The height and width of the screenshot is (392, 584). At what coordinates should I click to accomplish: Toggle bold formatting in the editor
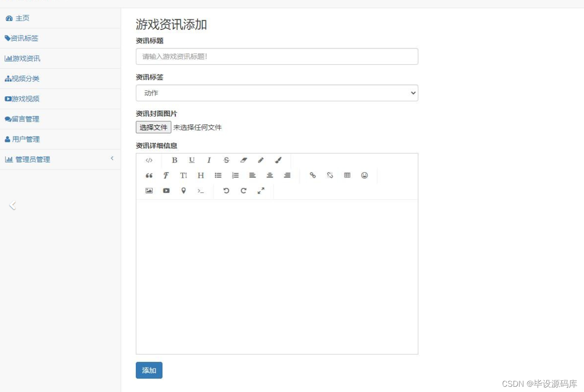[x=174, y=160]
